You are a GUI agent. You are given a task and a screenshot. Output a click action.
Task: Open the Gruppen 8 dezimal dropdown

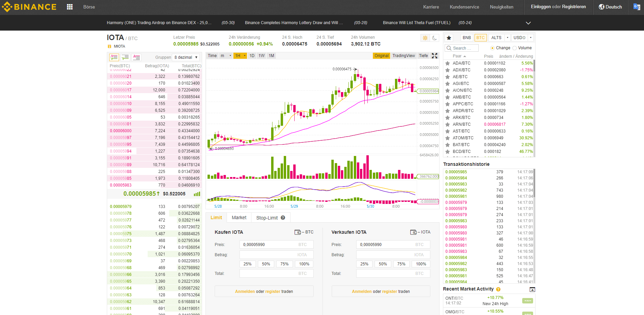pos(186,57)
